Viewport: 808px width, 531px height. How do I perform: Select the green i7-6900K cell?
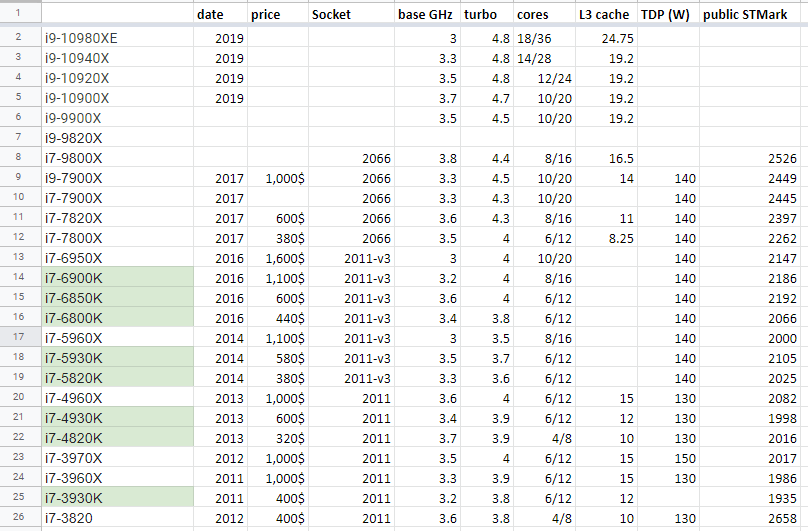pyautogui.click(x=116, y=278)
